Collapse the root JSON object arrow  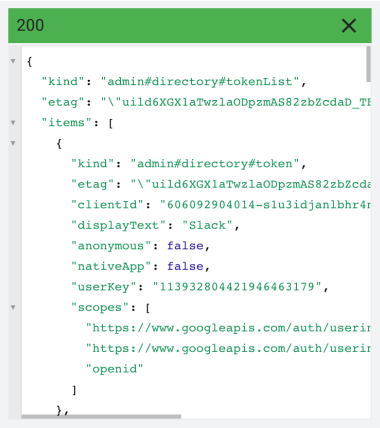(x=13, y=61)
